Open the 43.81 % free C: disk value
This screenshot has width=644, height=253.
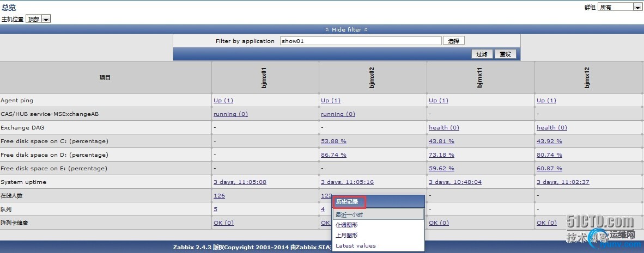pos(441,141)
